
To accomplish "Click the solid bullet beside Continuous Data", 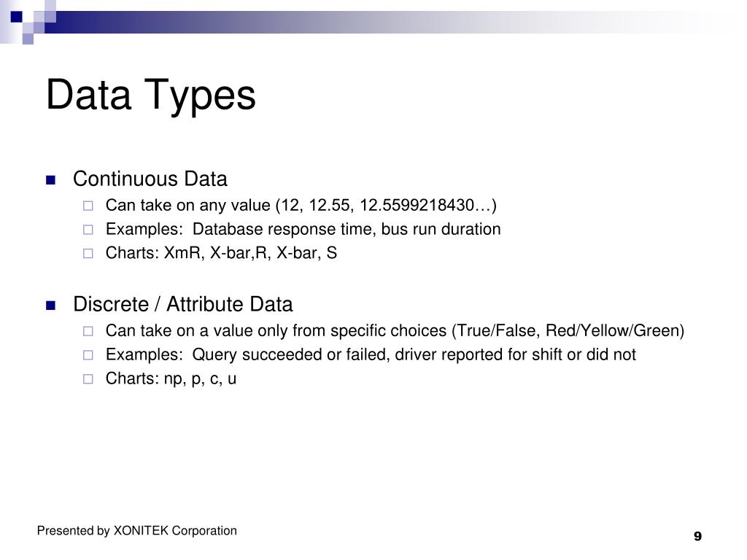I will click(x=50, y=180).
